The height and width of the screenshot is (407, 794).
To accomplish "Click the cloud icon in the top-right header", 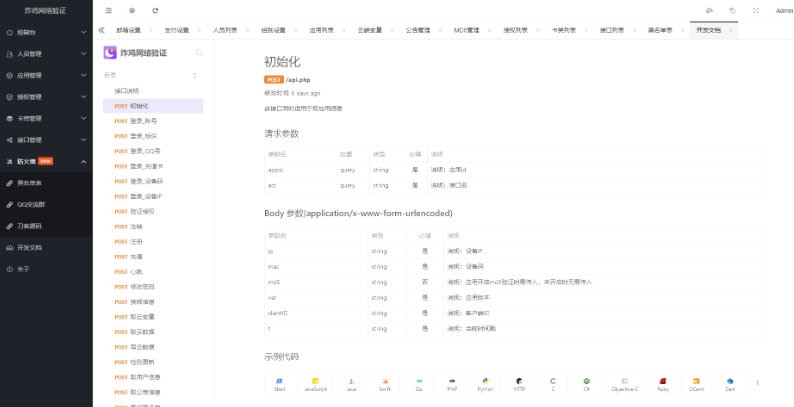I will (x=709, y=11).
